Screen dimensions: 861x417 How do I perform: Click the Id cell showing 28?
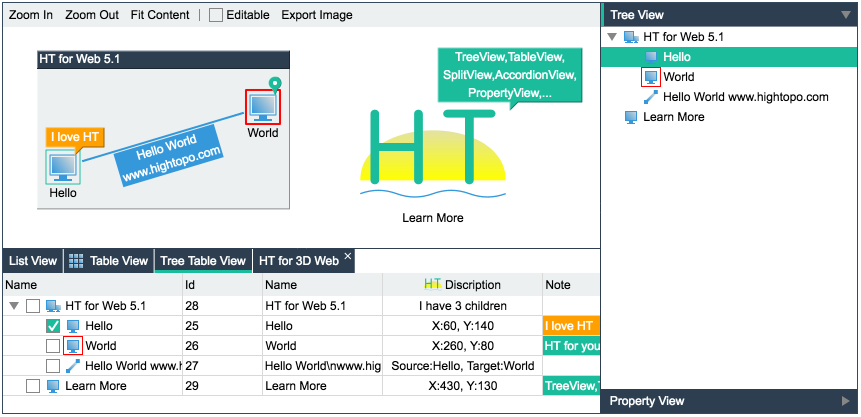(x=222, y=306)
